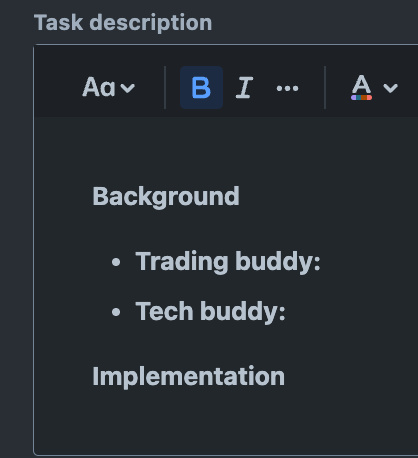Click multicolor bar under text color A
418x458 pixels.
[x=361, y=98]
